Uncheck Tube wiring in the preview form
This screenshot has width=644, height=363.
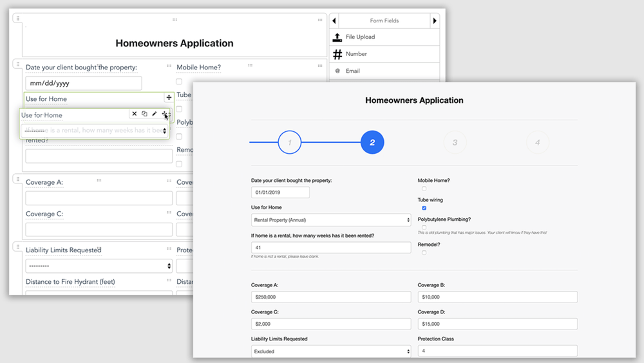(424, 208)
